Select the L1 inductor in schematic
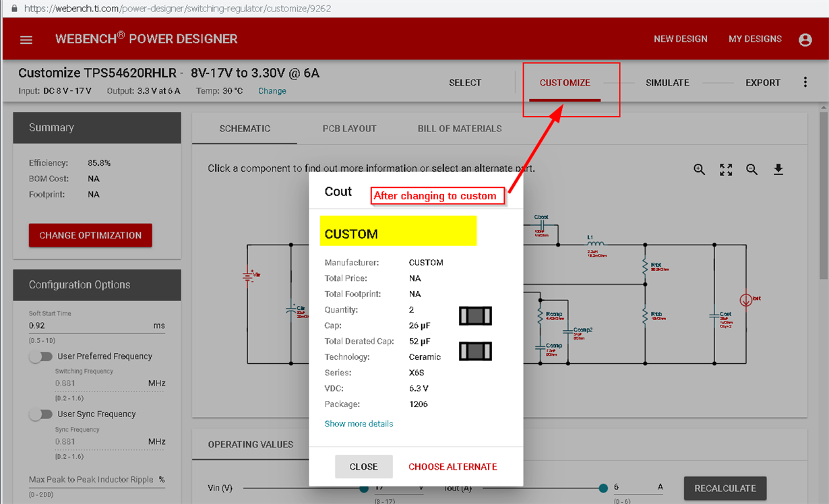829x504 pixels. tap(596, 244)
